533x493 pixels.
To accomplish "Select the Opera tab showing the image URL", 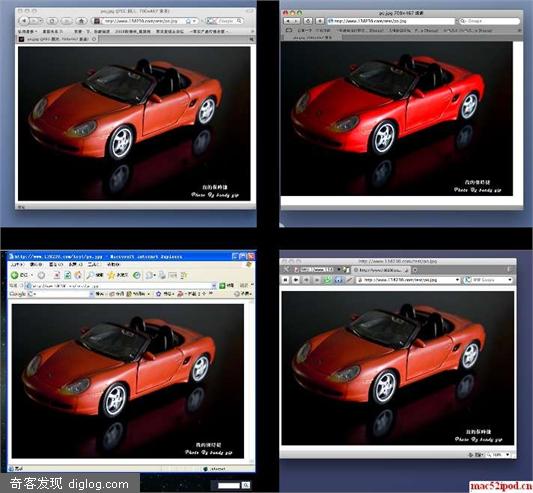I will click(381, 270).
